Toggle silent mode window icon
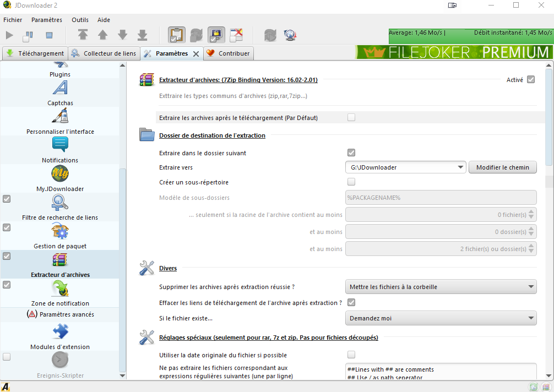This screenshot has width=554, height=392. click(x=236, y=35)
